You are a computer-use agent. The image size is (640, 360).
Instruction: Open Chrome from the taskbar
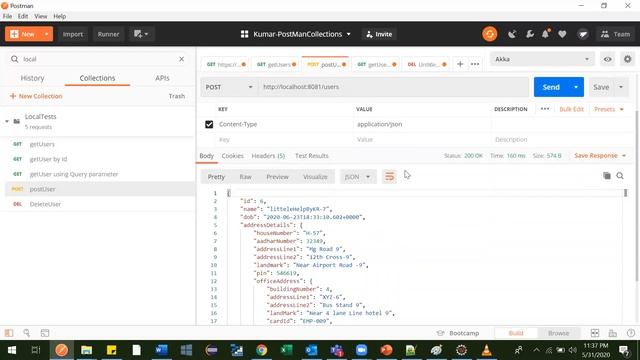pos(262,350)
